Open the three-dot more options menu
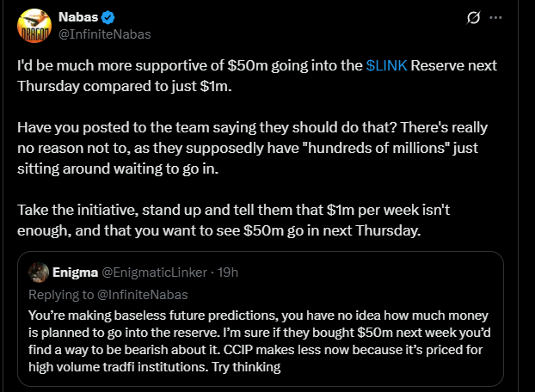 [495, 17]
